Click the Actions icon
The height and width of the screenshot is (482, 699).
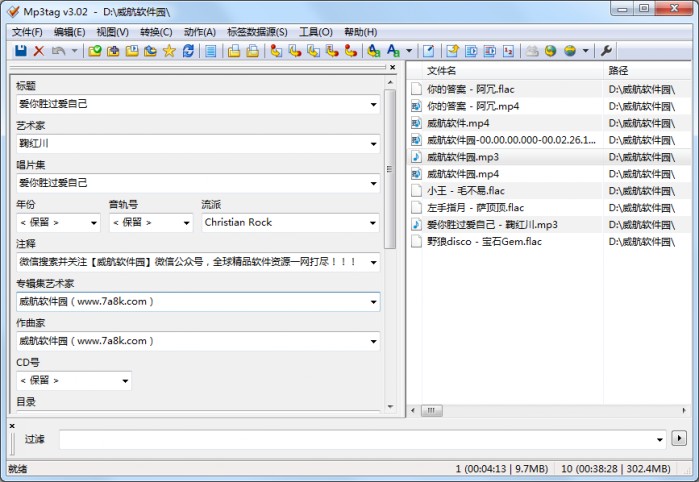click(374, 51)
